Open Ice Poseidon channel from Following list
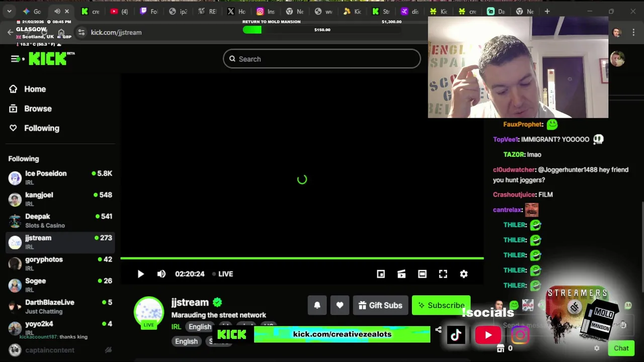644x362 pixels. pyautogui.click(x=60, y=177)
